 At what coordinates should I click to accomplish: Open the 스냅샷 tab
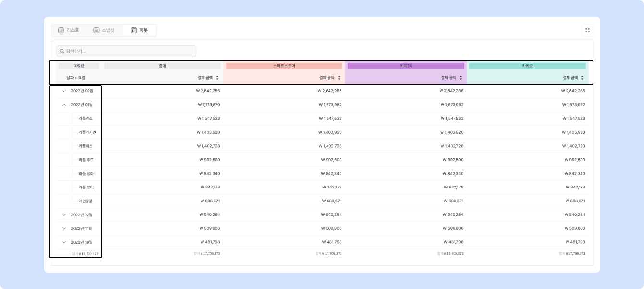tap(104, 30)
